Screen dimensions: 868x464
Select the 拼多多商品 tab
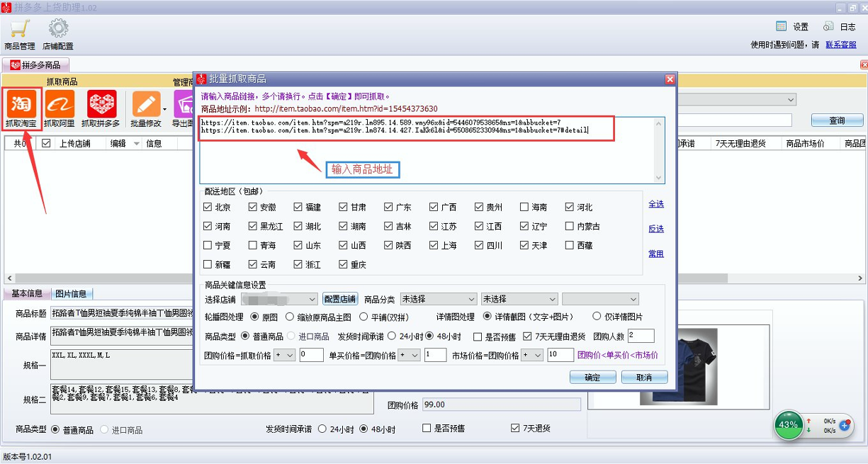click(35, 64)
